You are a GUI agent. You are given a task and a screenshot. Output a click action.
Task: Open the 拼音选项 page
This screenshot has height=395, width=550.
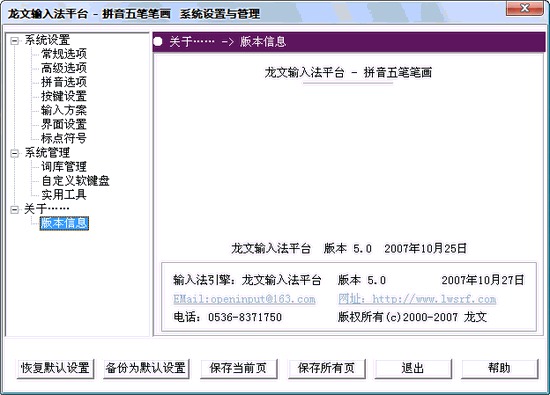(x=63, y=82)
